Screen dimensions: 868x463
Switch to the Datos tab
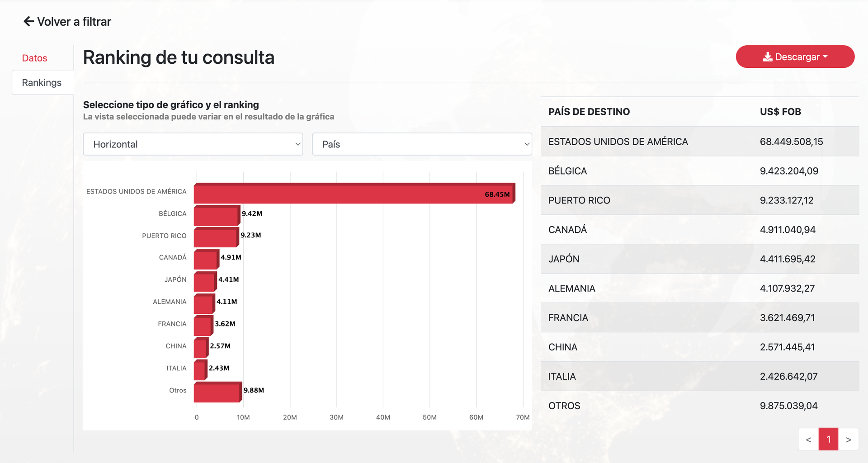pyautogui.click(x=35, y=58)
